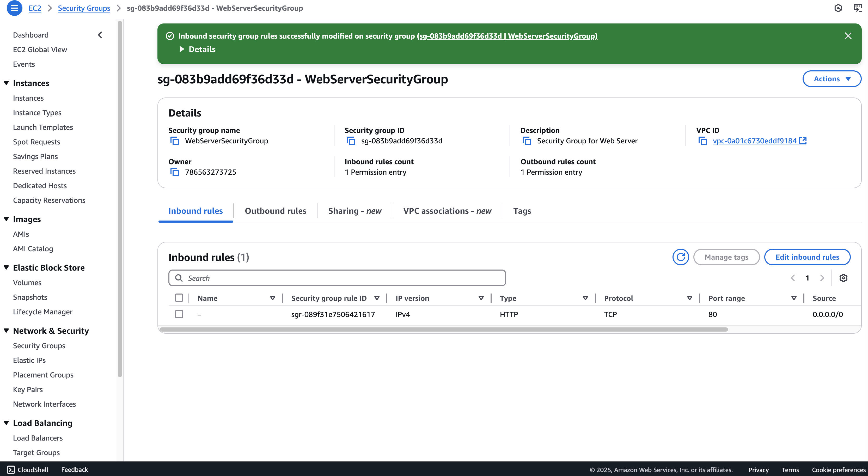Go to next page of inbound rules
This screenshot has width=868, height=476.
[822, 278]
